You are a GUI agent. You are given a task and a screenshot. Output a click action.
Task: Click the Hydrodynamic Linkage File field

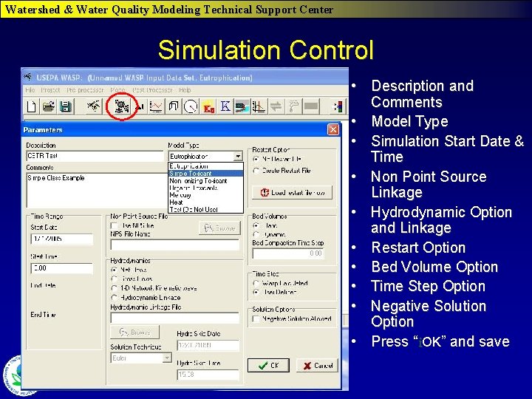pyautogui.click(x=174, y=318)
